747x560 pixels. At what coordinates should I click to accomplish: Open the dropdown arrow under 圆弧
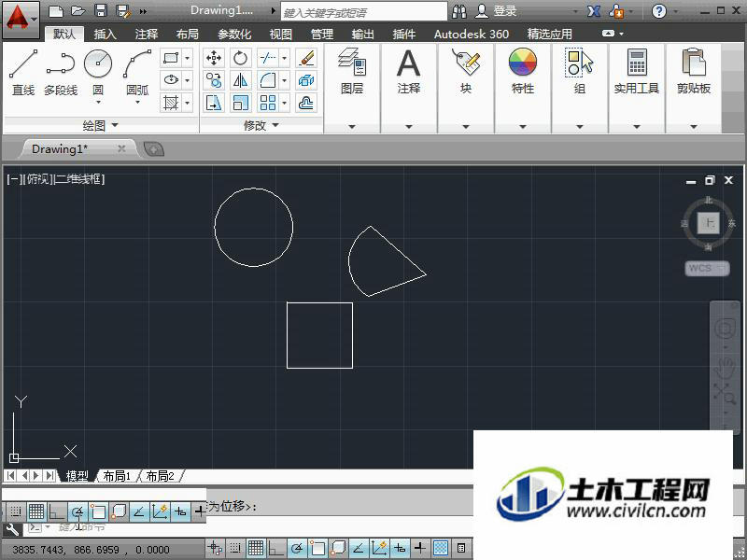(x=137, y=102)
